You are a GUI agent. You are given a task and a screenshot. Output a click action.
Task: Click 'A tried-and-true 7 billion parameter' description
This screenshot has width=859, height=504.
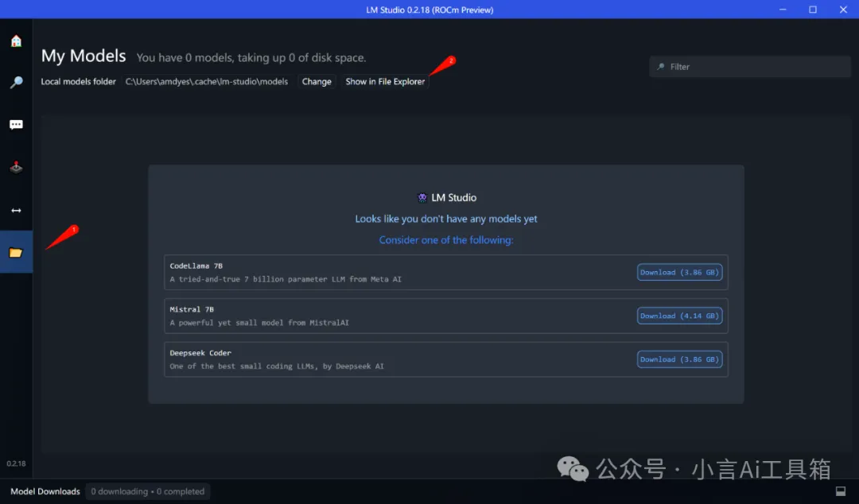click(286, 279)
